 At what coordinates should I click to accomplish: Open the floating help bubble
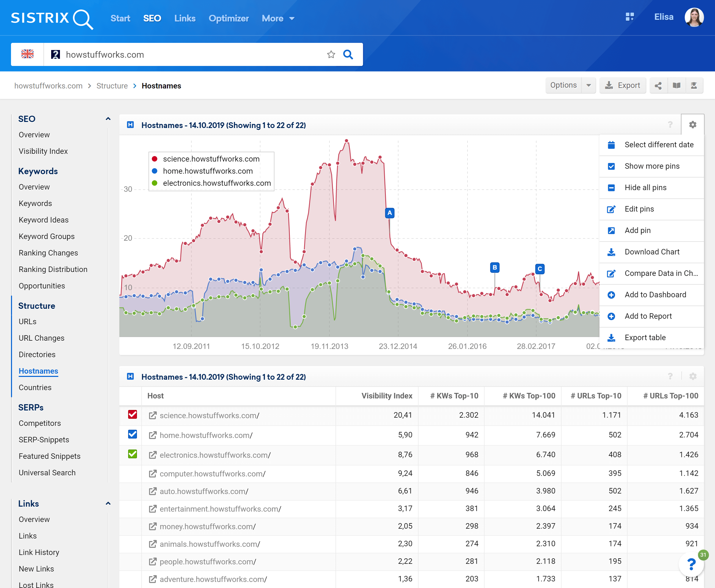[691, 564]
